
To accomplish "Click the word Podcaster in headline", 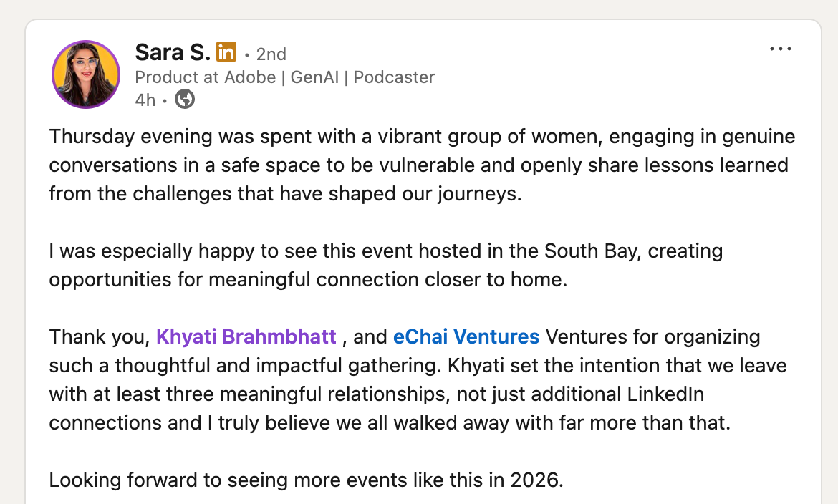I will click(394, 77).
